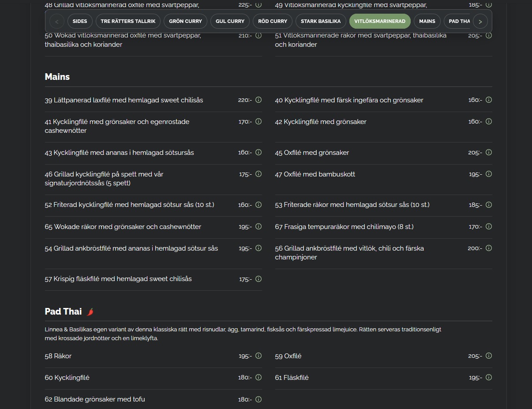The height and width of the screenshot is (409, 532).
Task: Select 57 Krispig fläskfilé dish name
Action: point(118,279)
